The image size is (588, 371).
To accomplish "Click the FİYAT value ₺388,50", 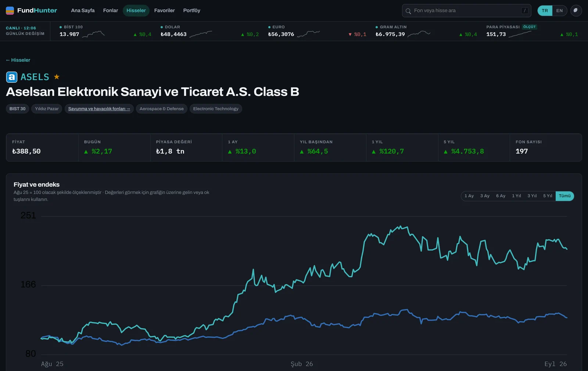I will (26, 151).
